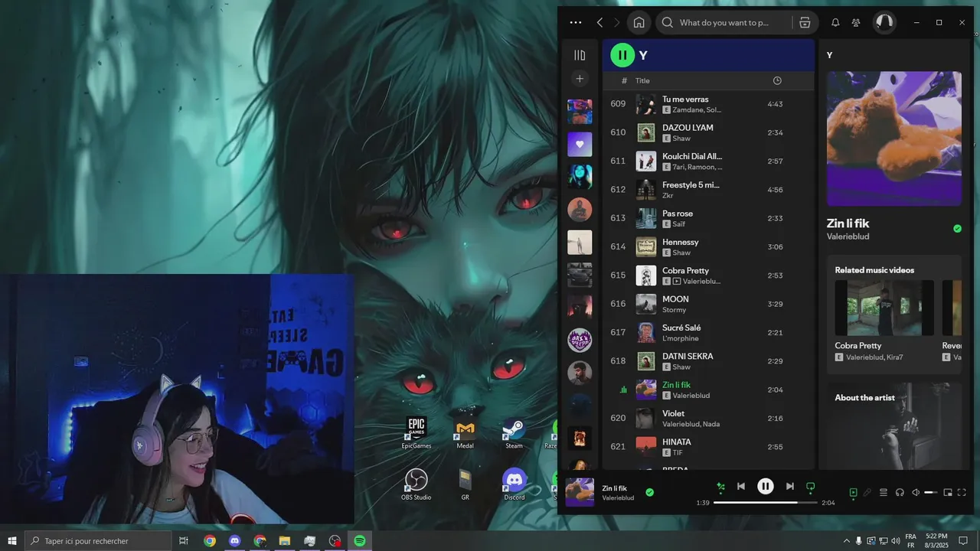The width and height of the screenshot is (980, 551).
Task: Open 'Valerieblud' artist link in Now Playing panel
Action: click(x=848, y=236)
